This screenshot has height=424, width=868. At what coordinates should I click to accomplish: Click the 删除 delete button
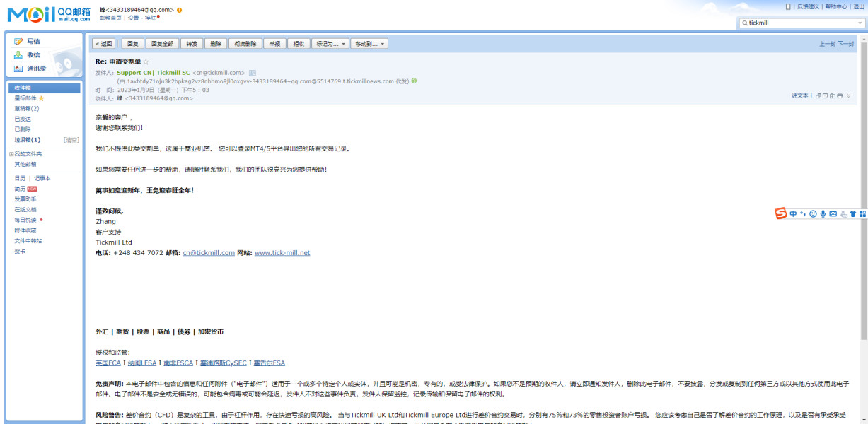pos(216,44)
